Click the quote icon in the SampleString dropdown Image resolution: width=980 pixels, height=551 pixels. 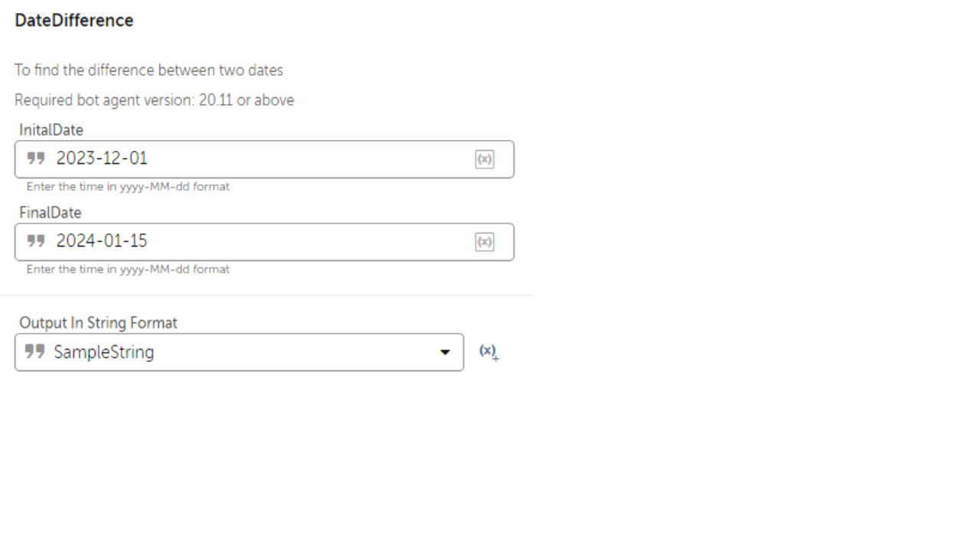34,352
